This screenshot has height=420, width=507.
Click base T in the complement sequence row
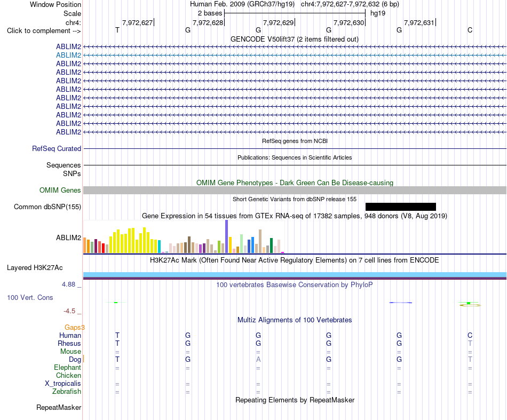[117, 30]
